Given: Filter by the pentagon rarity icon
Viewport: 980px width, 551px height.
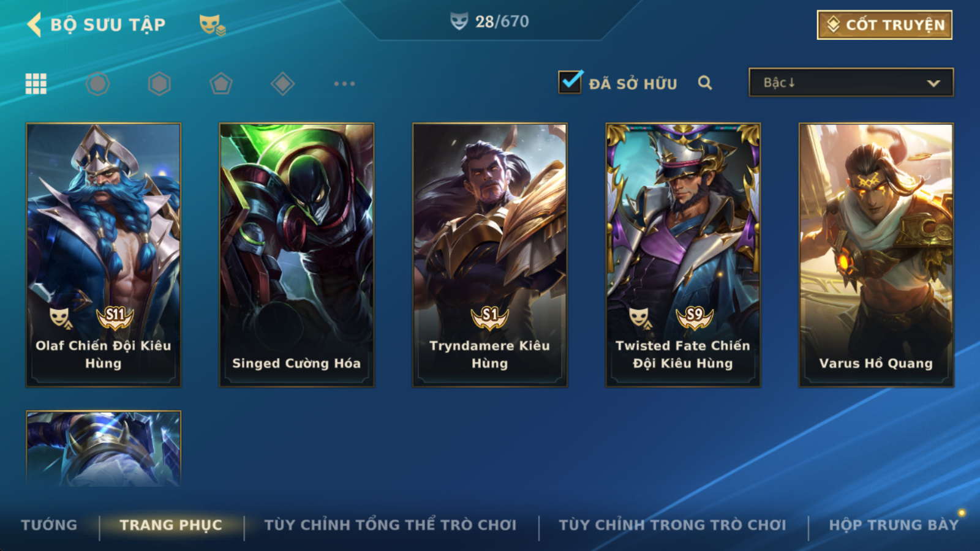Looking at the screenshot, I should tap(221, 84).
